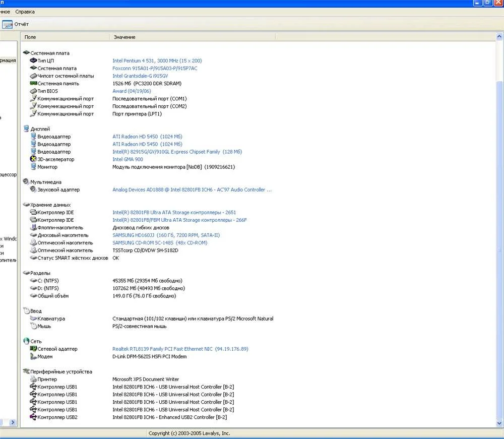Screen dimensions: 504x439
Task: Select the 1526 Мб (PC3200 DDR SDRAM) value
Action: click(147, 83)
